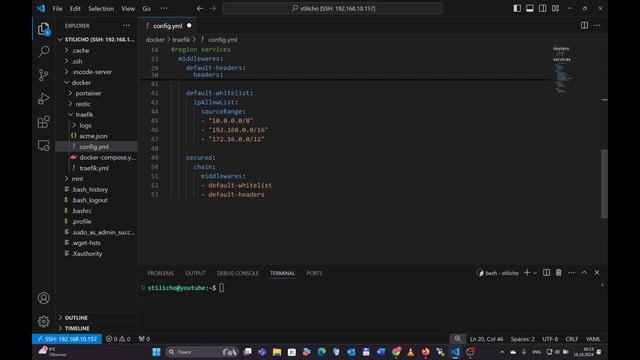Customize layout icon in title bar
Viewport: 640px width, 360px height.
[556, 8]
